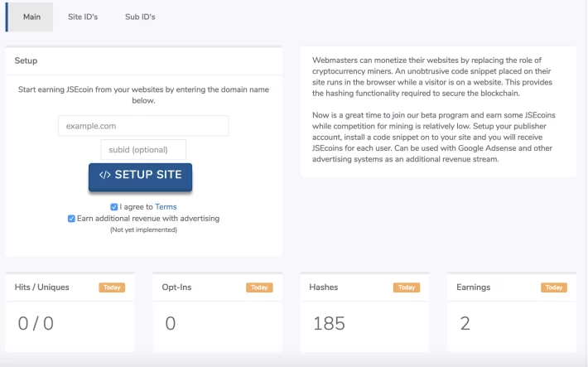Switch to the Sub ID's tab

(140, 17)
